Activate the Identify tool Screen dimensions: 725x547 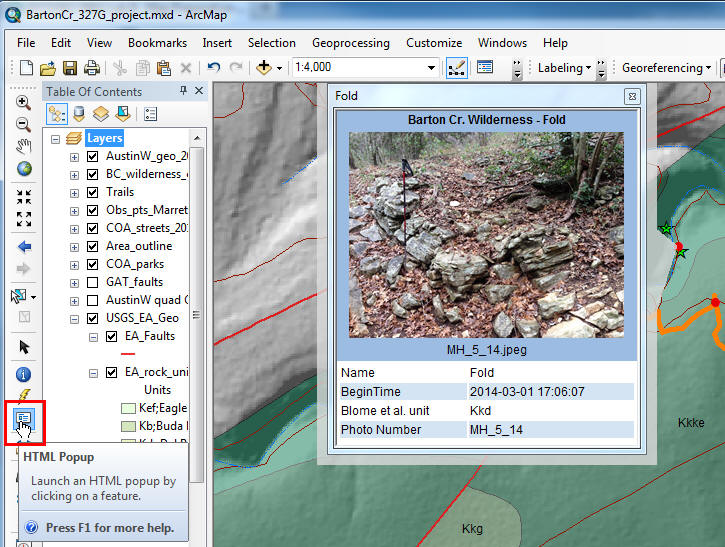(x=24, y=374)
